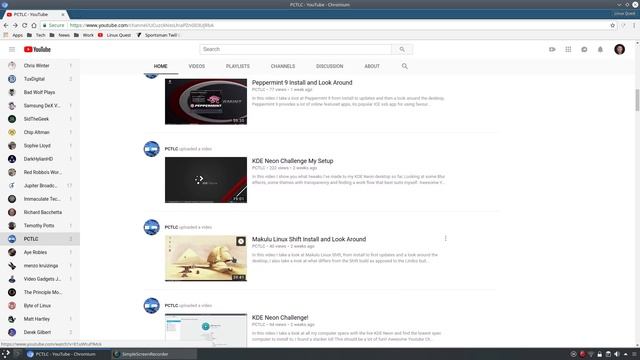Open the messages chat icon
Screen dimensions: 640x360
click(584, 49)
